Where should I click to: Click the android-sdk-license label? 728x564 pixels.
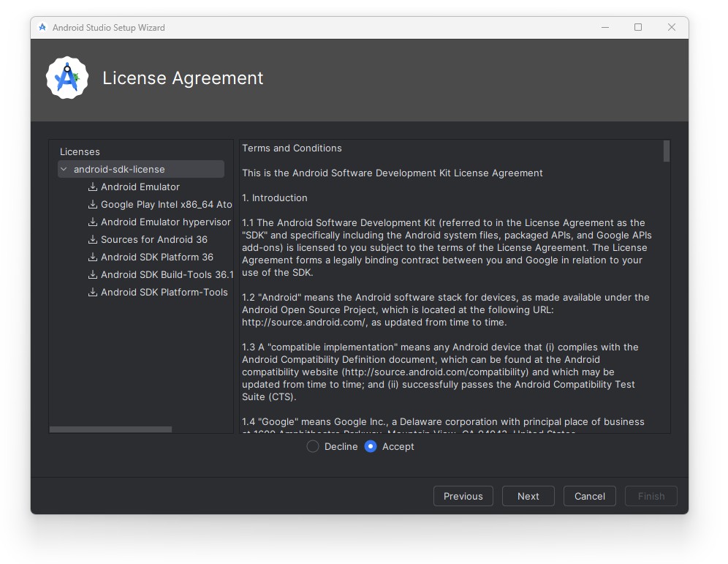tap(119, 169)
